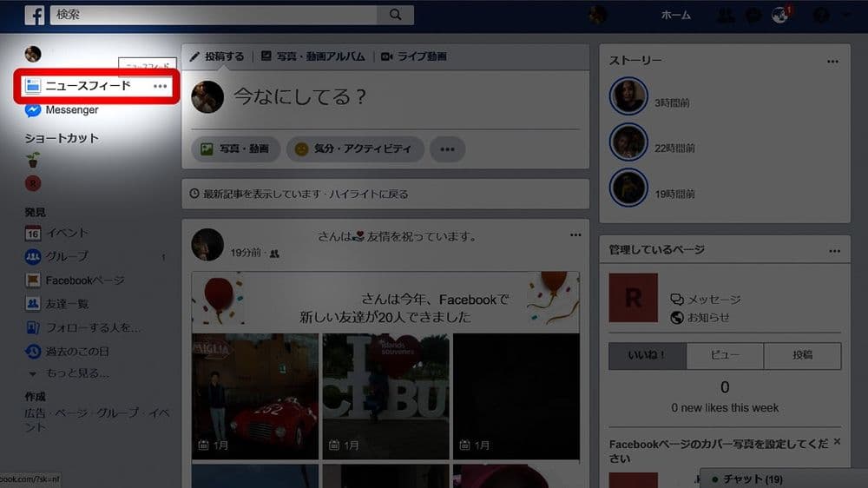Open 友達一覧 in the sidebar
Viewport: 868px width, 488px height.
coord(66,304)
